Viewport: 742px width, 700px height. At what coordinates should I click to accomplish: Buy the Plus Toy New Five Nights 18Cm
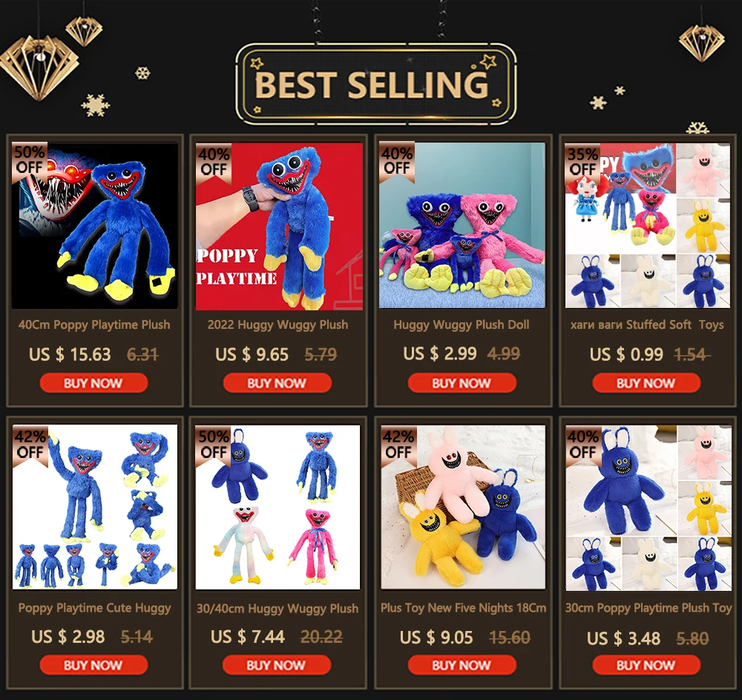click(462, 665)
